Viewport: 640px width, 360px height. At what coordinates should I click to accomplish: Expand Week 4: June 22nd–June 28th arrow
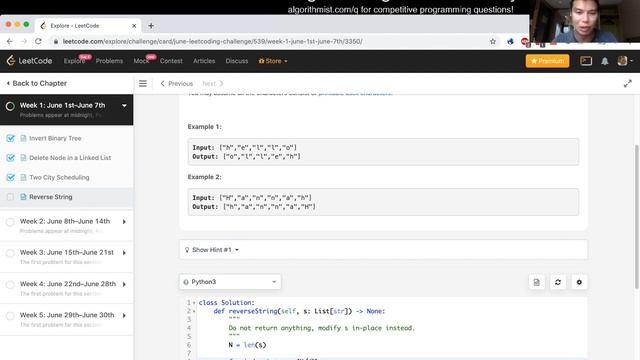(124, 284)
